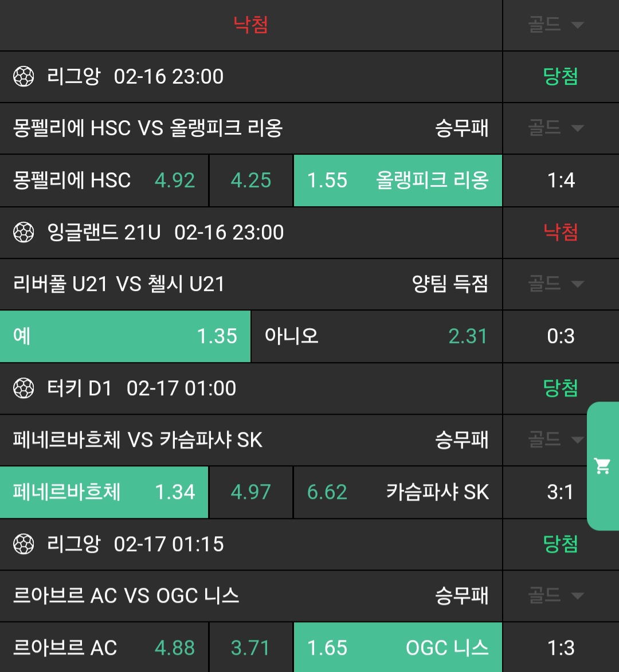Screen dimensions: 619x672
Task: Open the green shopping cart tab
Action: click(603, 466)
